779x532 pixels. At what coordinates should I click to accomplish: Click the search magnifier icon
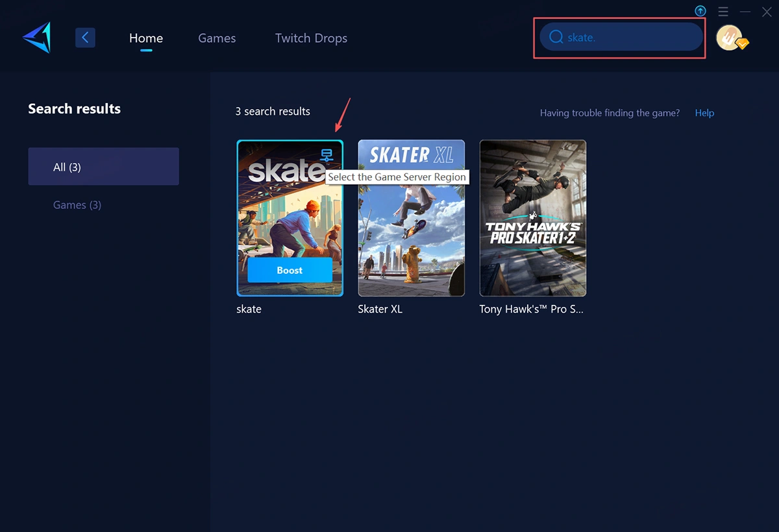tap(556, 38)
